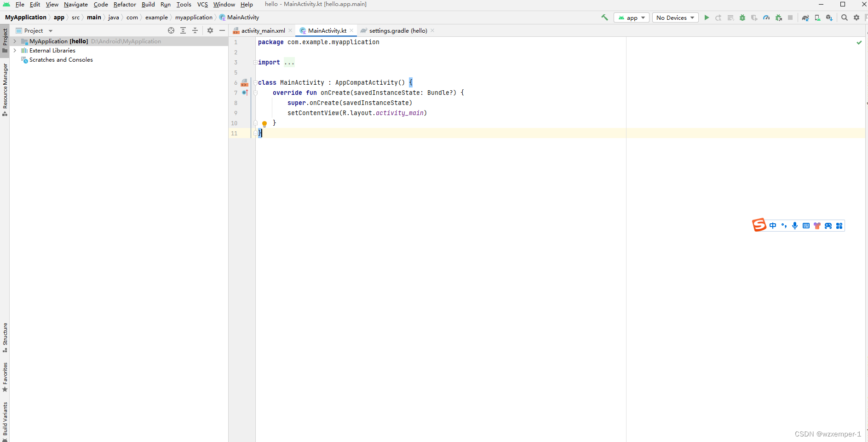This screenshot has height=442, width=868.
Task: Click the green inspection checkmark above the scrollbar
Action: [859, 42]
